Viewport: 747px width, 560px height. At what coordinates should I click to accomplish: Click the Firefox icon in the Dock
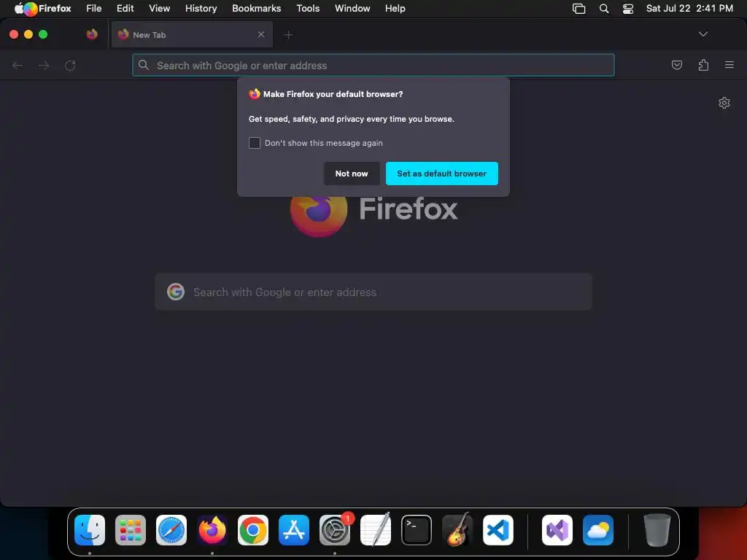click(x=212, y=530)
